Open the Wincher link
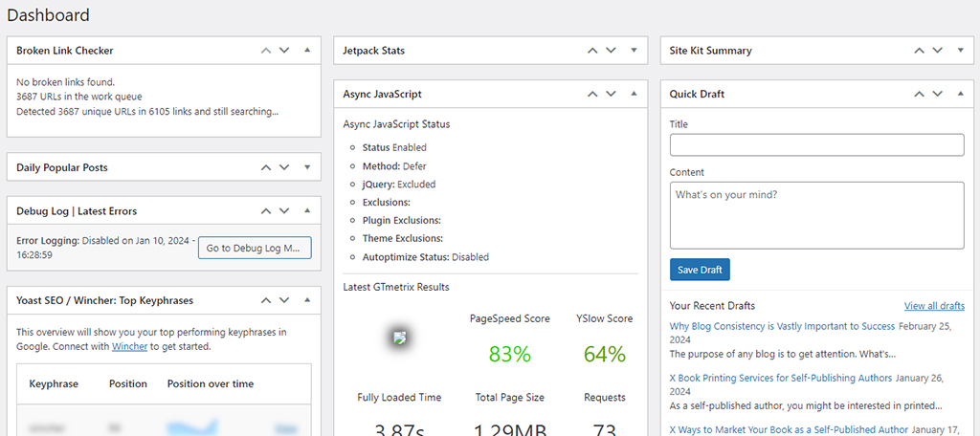This screenshot has width=980, height=436. click(x=129, y=346)
